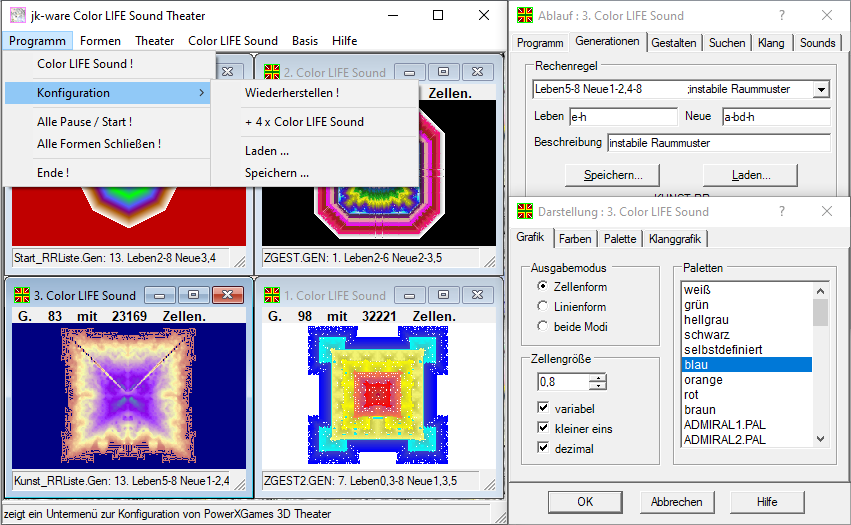The width and height of the screenshot is (851, 525).
Task: Close the 2. Color LIFE Sound child window
Action: click(x=478, y=72)
